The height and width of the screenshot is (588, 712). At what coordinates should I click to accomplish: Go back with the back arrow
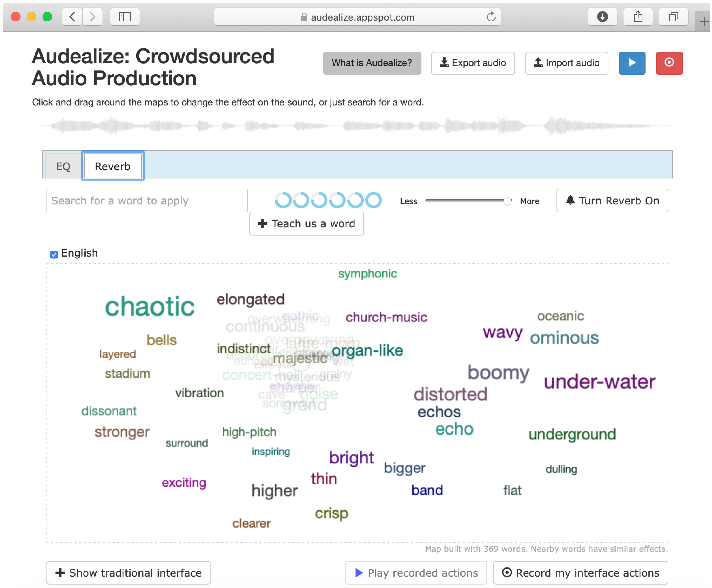[x=72, y=17]
